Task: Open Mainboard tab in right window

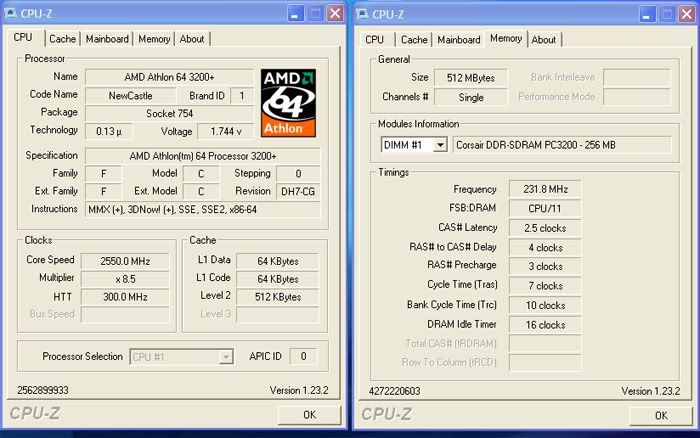Action: tap(459, 39)
